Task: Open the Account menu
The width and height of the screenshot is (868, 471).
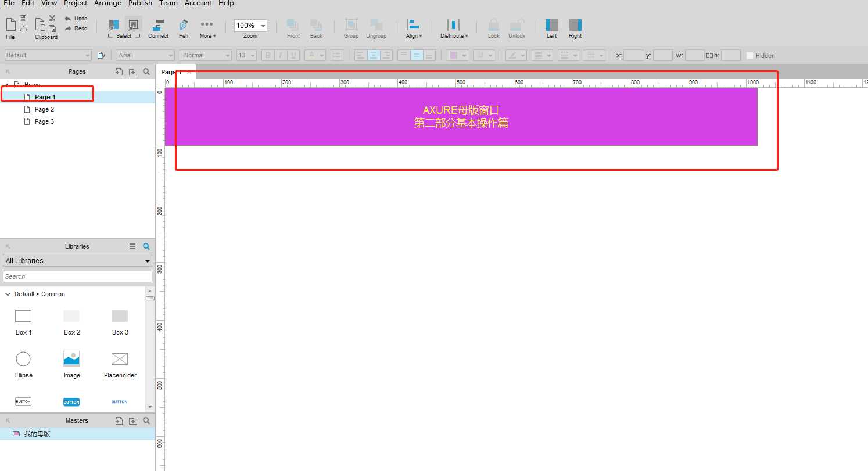Action: click(198, 3)
